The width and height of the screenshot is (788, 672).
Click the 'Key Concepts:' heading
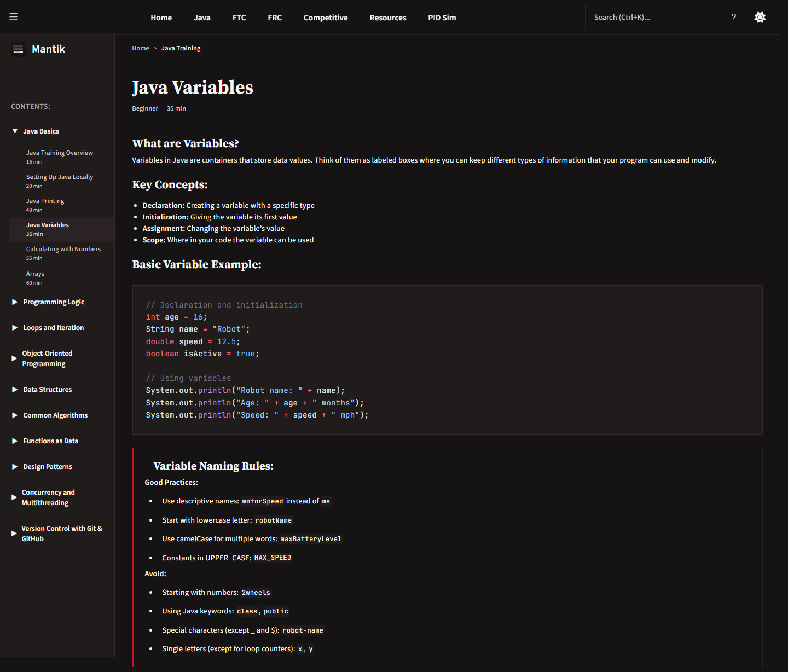click(170, 184)
